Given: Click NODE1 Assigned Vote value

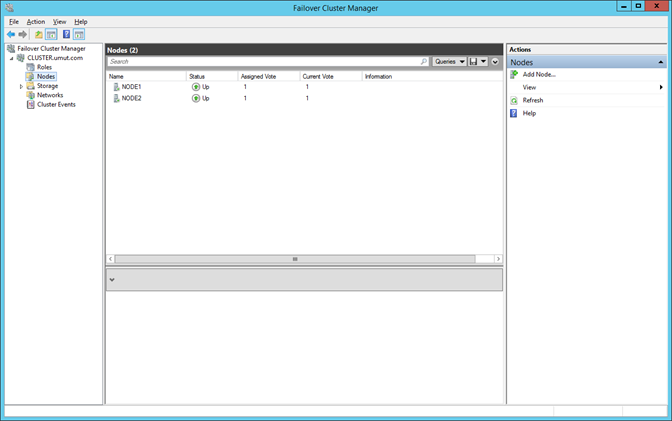Looking at the screenshot, I should point(245,87).
